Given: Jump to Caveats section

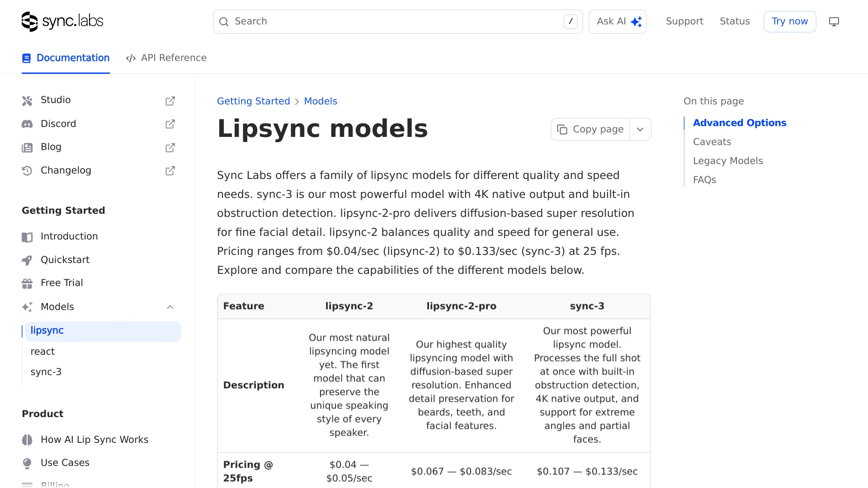Looking at the screenshot, I should (712, 142).
